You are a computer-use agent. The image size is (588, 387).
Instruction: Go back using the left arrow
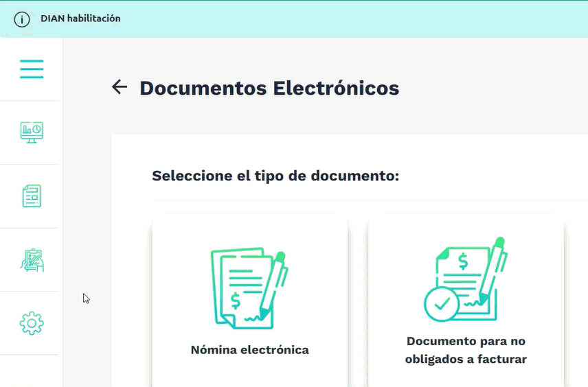pos(120,86)
